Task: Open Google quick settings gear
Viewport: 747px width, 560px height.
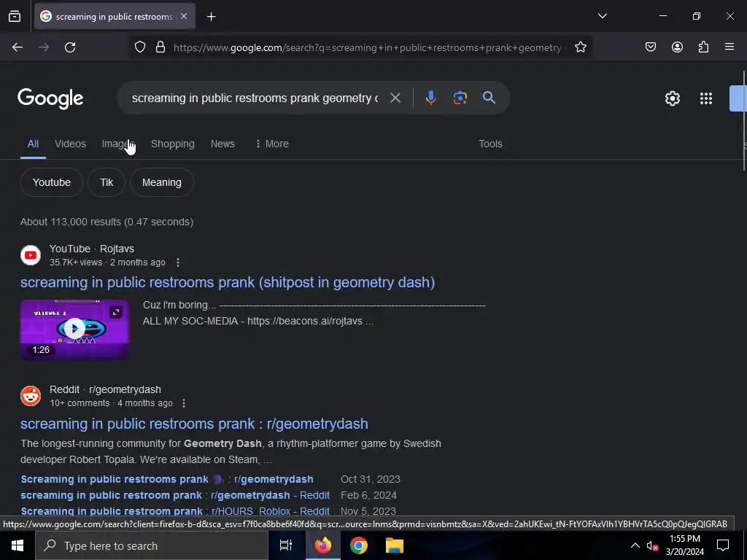Action: pos(672,98)
